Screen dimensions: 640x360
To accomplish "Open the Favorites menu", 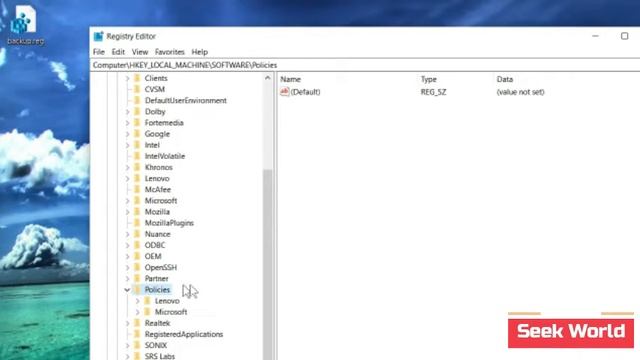I will click(170, 52).
